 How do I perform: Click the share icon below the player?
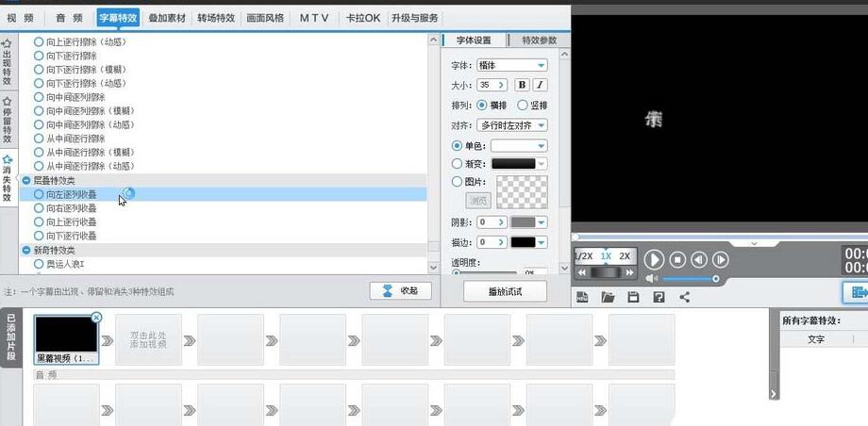684,297
